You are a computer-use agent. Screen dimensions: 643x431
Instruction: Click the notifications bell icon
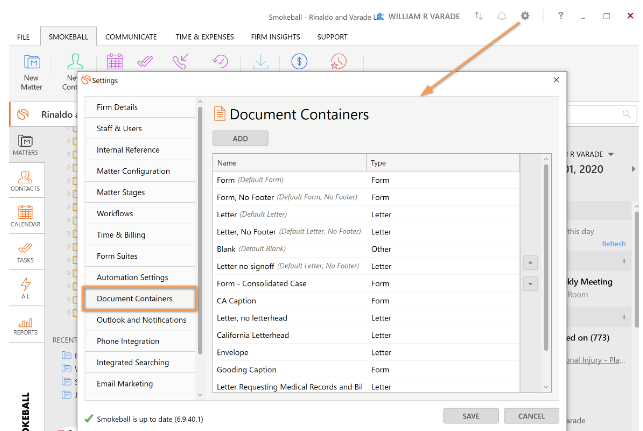(502, 16)
